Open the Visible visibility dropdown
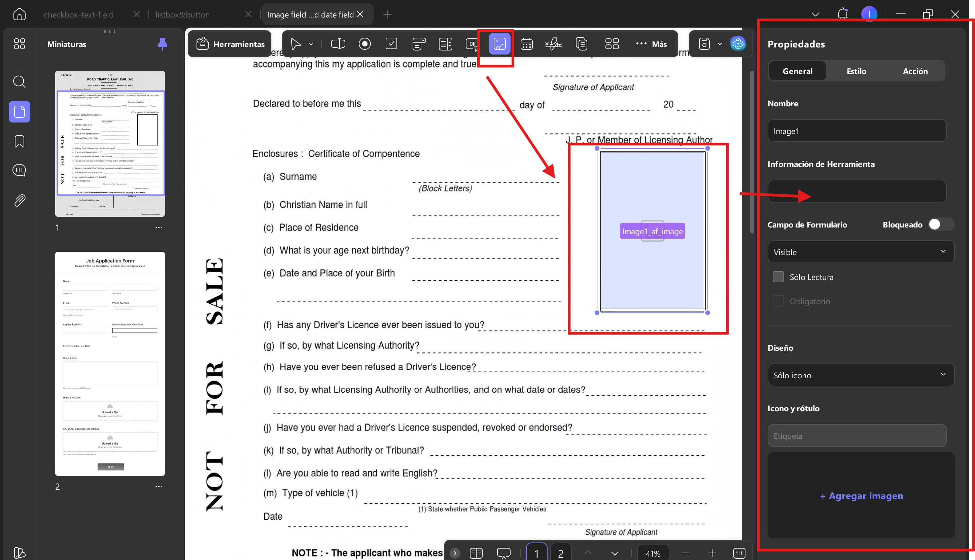Viewport: 975px width, 560px height. pyautogui.click(x=860, y=252)
